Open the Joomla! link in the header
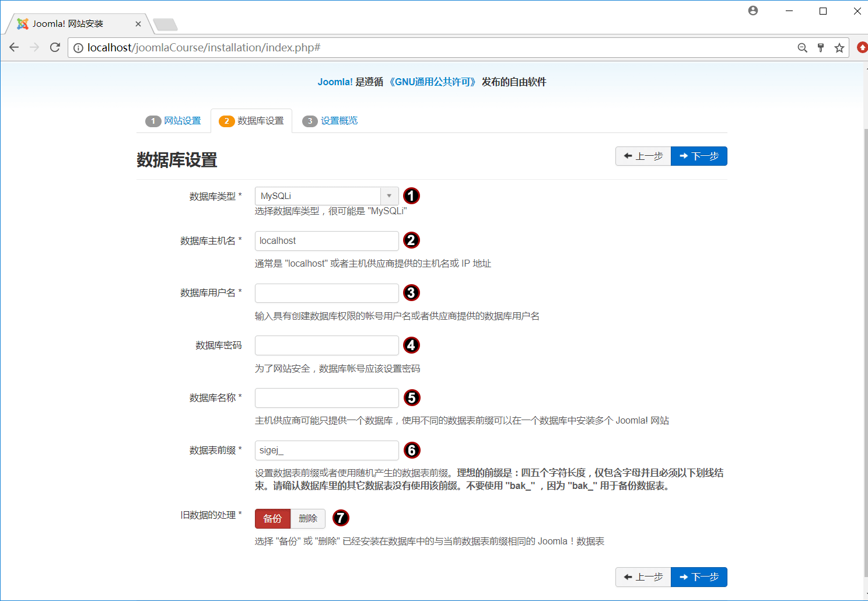The height and width of the screenshot is (601, 868). click(x=335, y=82)
